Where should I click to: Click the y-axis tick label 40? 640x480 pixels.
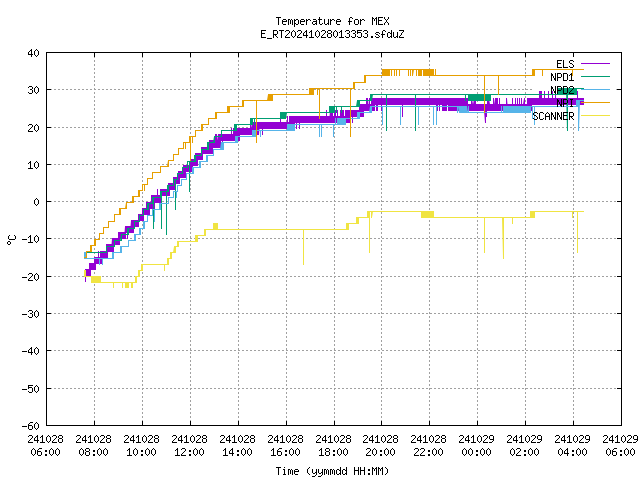coord(33,53)
